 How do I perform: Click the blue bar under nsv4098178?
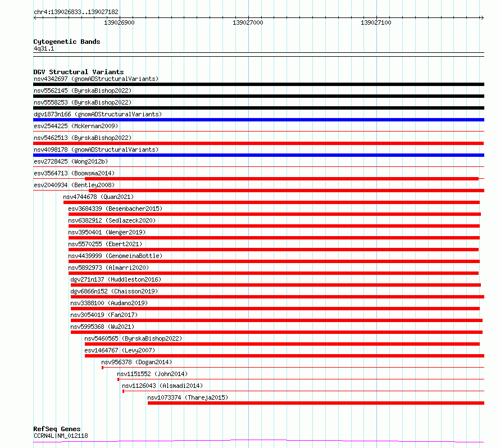(x=258, y=155)
